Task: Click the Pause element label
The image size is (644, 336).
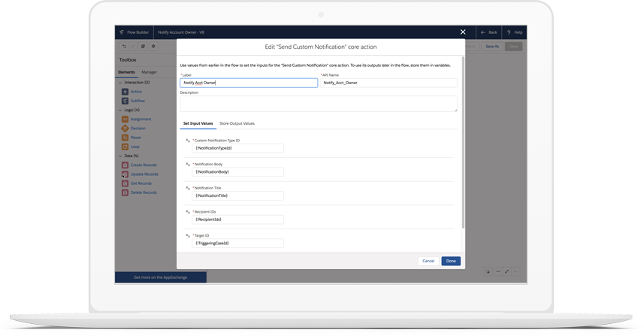Action: 135,138
